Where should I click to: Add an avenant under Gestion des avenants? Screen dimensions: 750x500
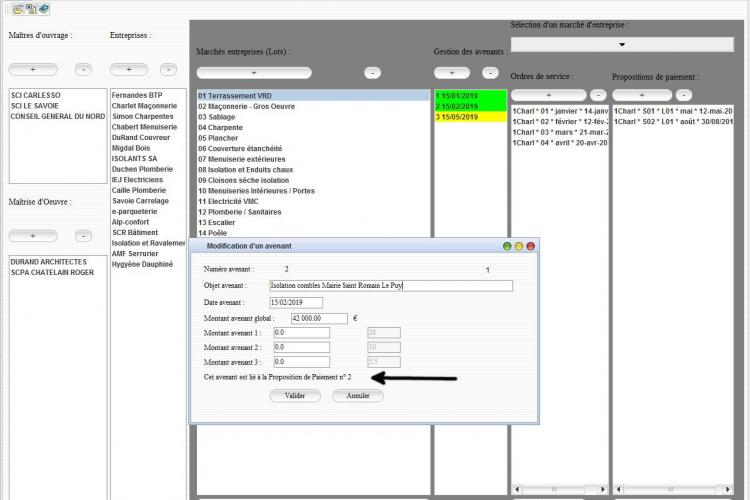(452, 73)
